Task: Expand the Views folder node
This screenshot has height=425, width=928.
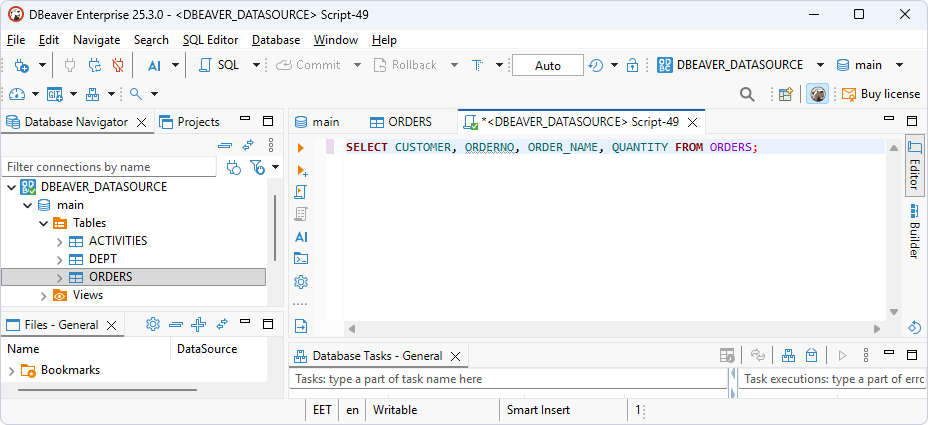Action: pos(43,295)
